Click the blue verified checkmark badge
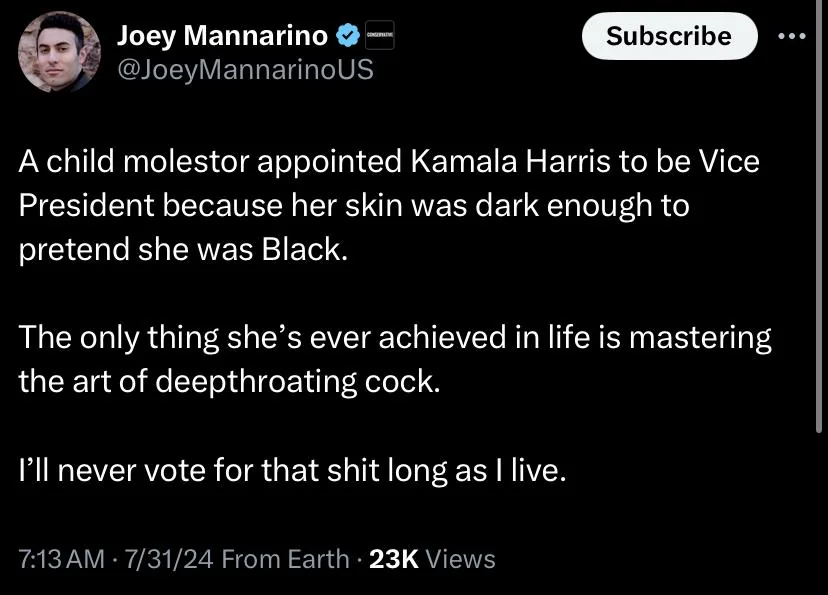The width and height of the screenshot is (828, 595). [x=348, y=37]
